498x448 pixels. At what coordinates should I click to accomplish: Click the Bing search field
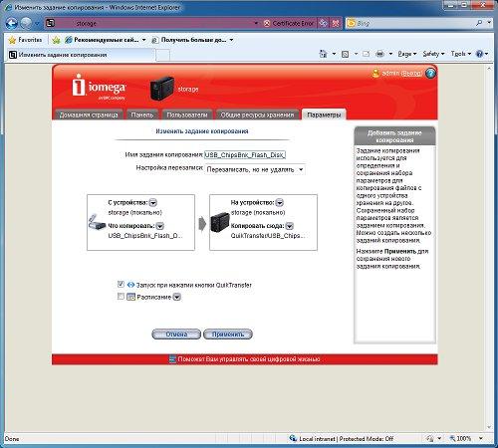click(410, 23)
